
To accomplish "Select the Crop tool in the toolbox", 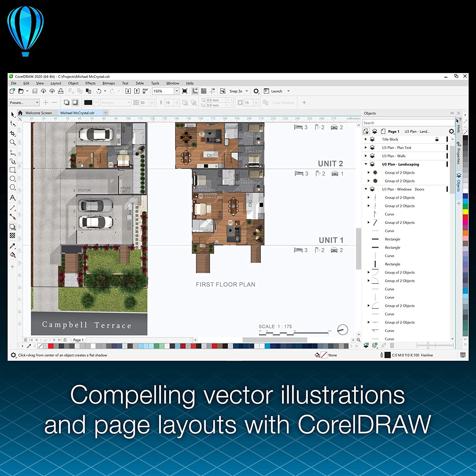I will click(12, 133).
